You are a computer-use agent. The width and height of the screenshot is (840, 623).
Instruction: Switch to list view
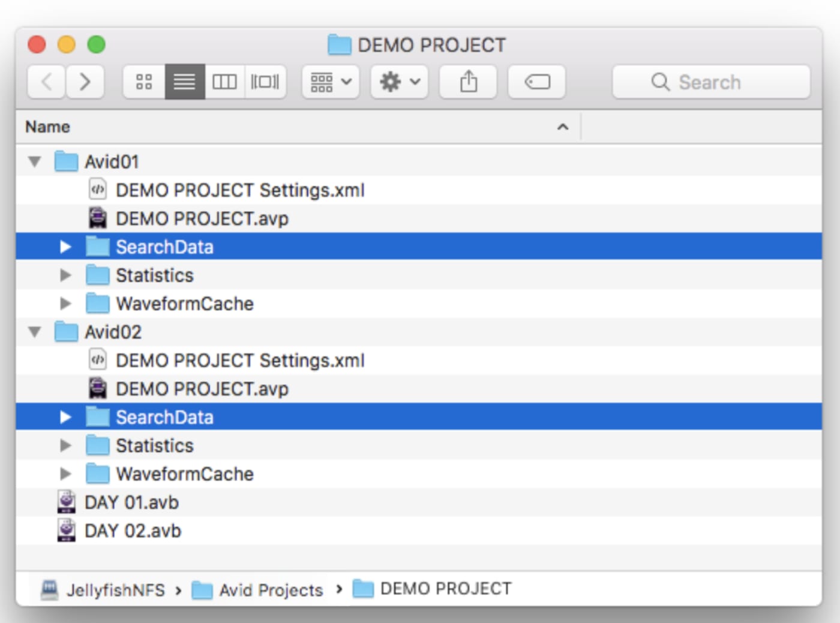[185, 82]
